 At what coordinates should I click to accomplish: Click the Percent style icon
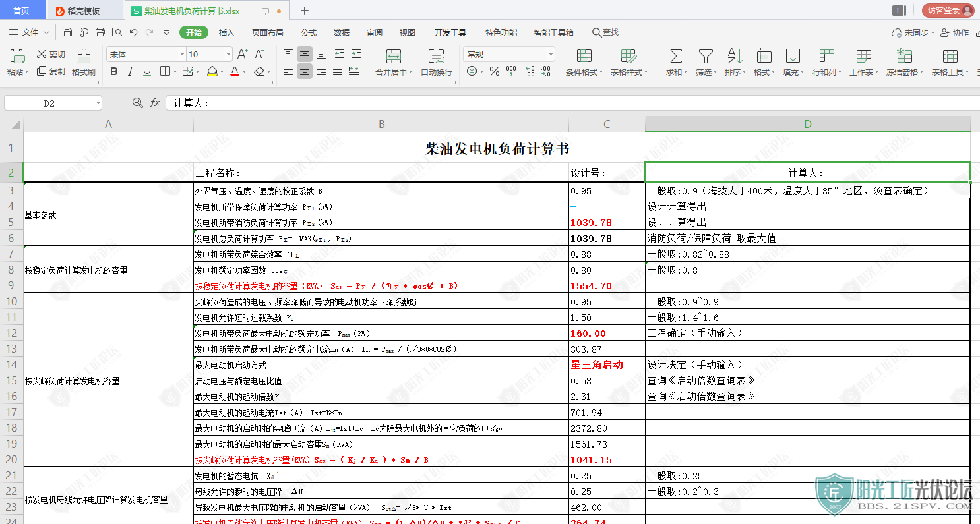tap(495, 71)
